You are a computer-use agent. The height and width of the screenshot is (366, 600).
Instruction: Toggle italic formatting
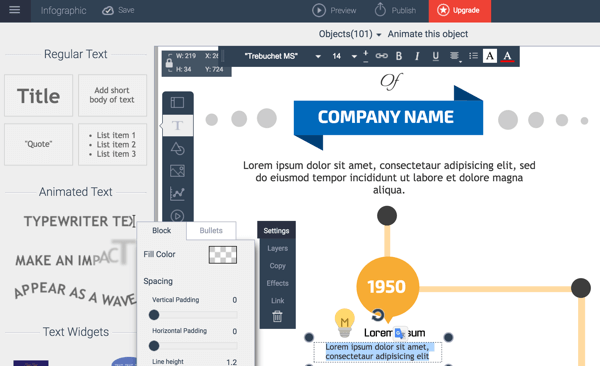417,56
